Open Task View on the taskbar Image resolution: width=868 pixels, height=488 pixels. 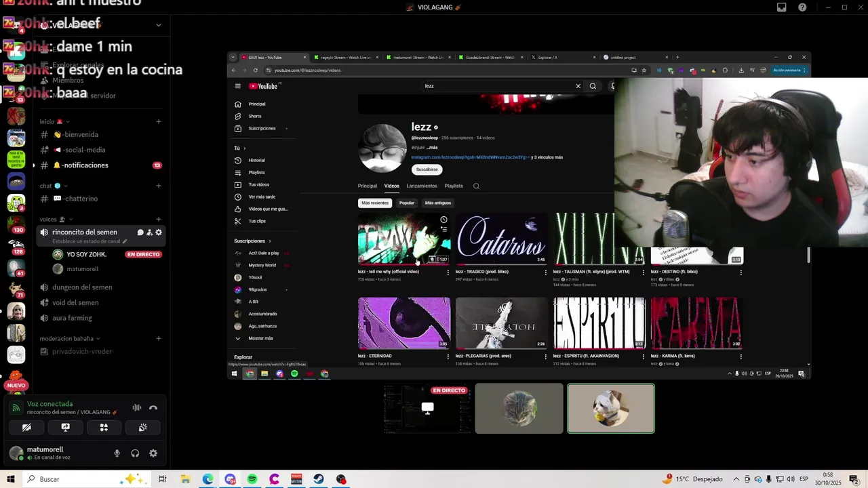(x=163, y=479)
